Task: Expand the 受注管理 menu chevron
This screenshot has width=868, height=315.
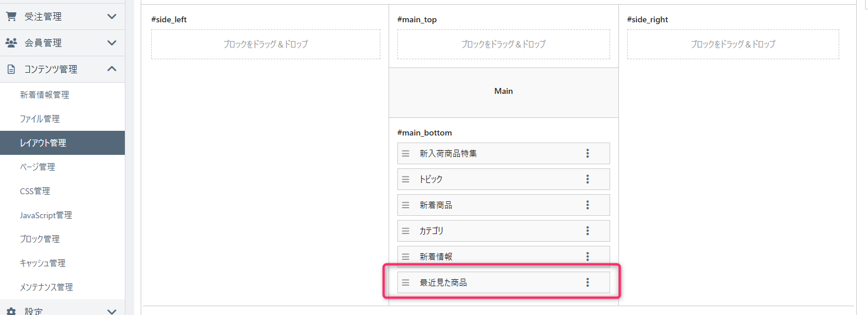Action: [x=112, y=16]
